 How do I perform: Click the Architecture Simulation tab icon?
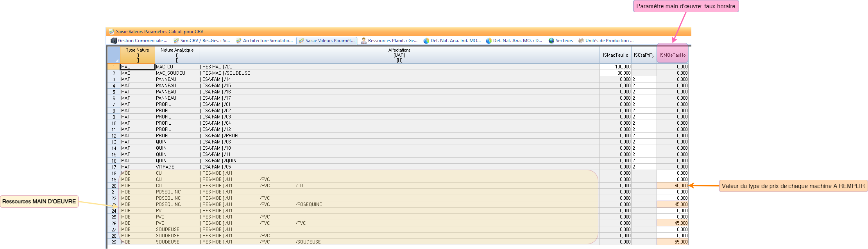coord(239,41)
